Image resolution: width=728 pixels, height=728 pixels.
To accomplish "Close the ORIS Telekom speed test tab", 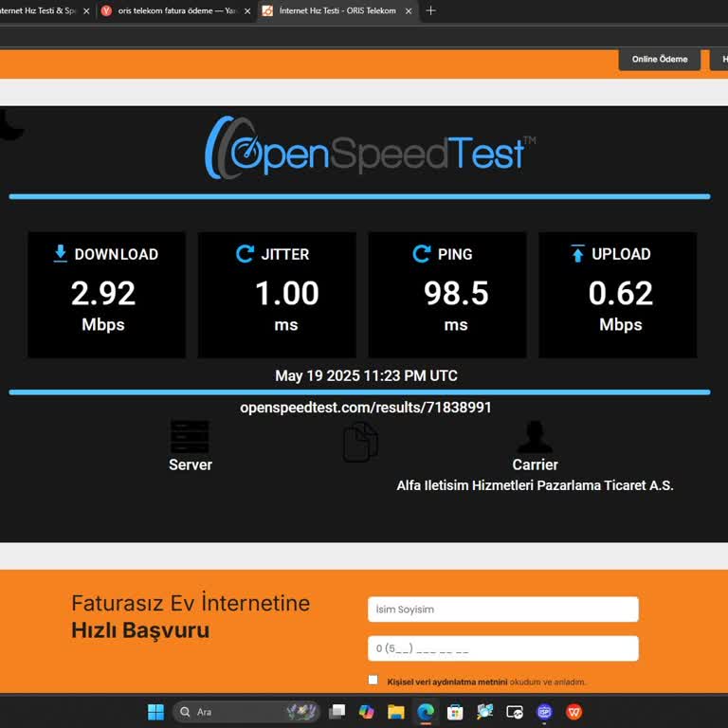I will pyautogui.click(x=409, y=11).
